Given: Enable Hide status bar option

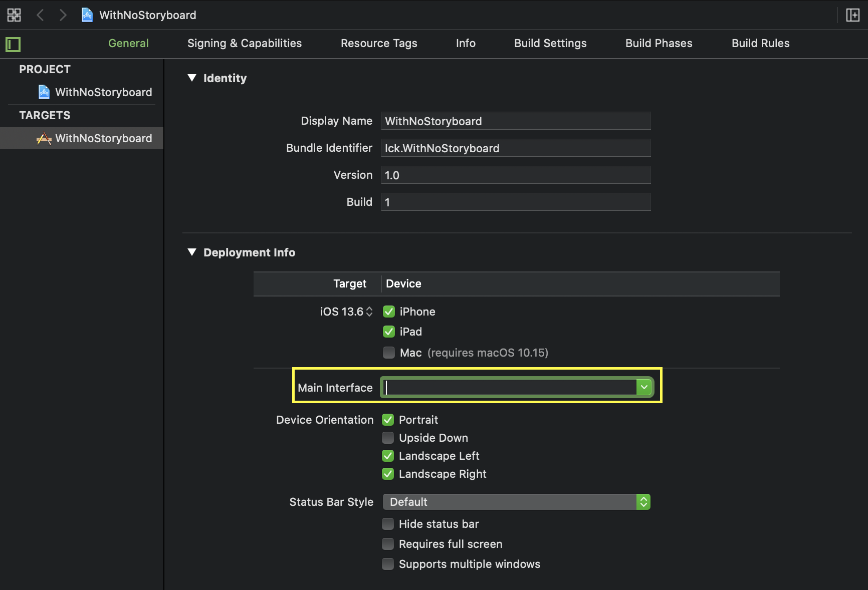Looking at the screenshot, I should pyautogui.click(x=388, y=524).
